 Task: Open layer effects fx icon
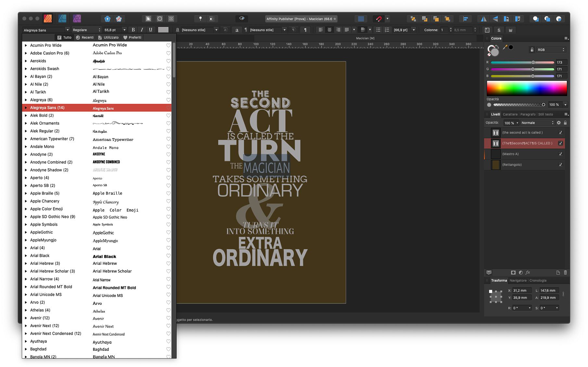pyautogui.click(x=528, y=273)
